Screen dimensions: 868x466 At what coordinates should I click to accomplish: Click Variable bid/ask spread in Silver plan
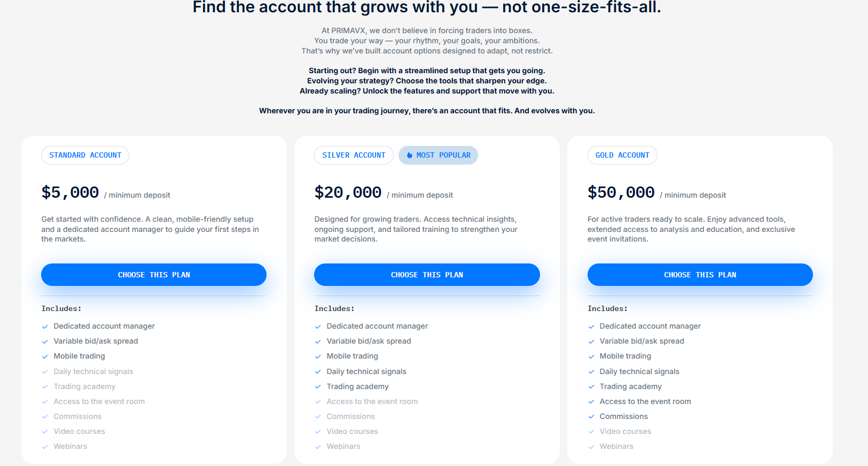tap(369, 341)
